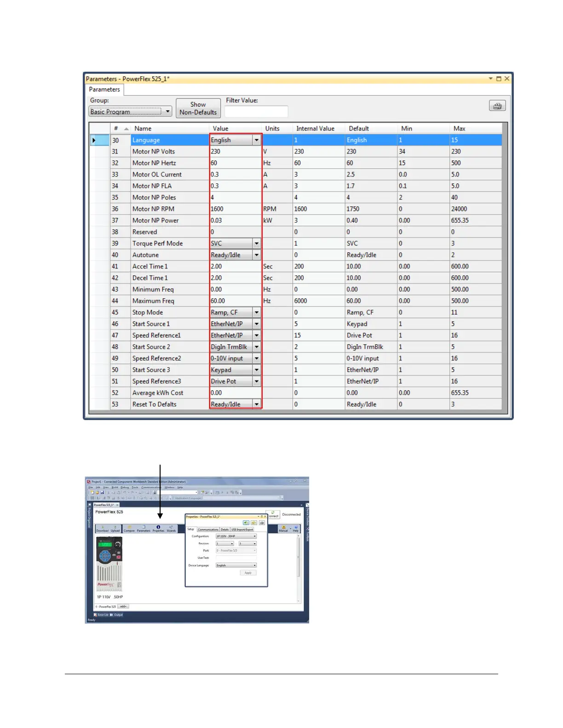Click the print icon in Parameters window

tap(497, 106)
